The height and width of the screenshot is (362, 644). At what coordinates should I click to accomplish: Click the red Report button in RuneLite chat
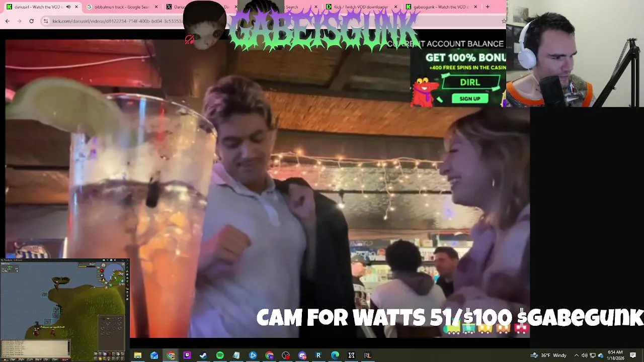pos(65,359)
